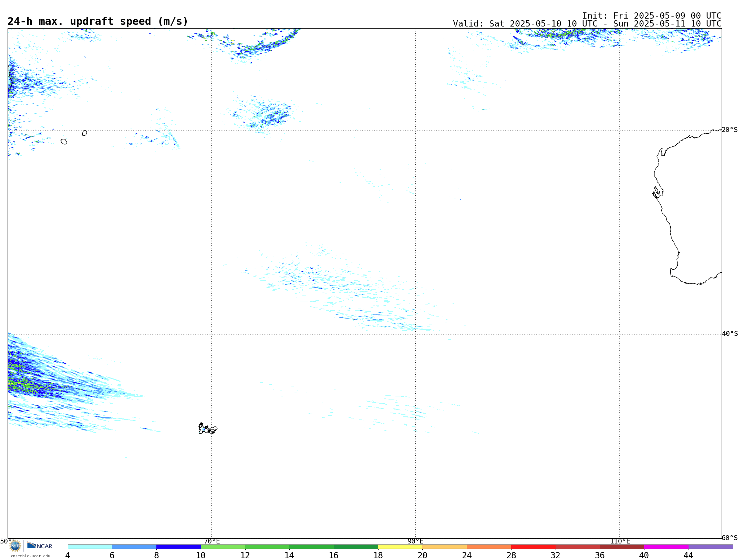Screen dimensions: 744x560
Task: Pick the light green 10–12 m/s swatch
Action: pos(223,547)
